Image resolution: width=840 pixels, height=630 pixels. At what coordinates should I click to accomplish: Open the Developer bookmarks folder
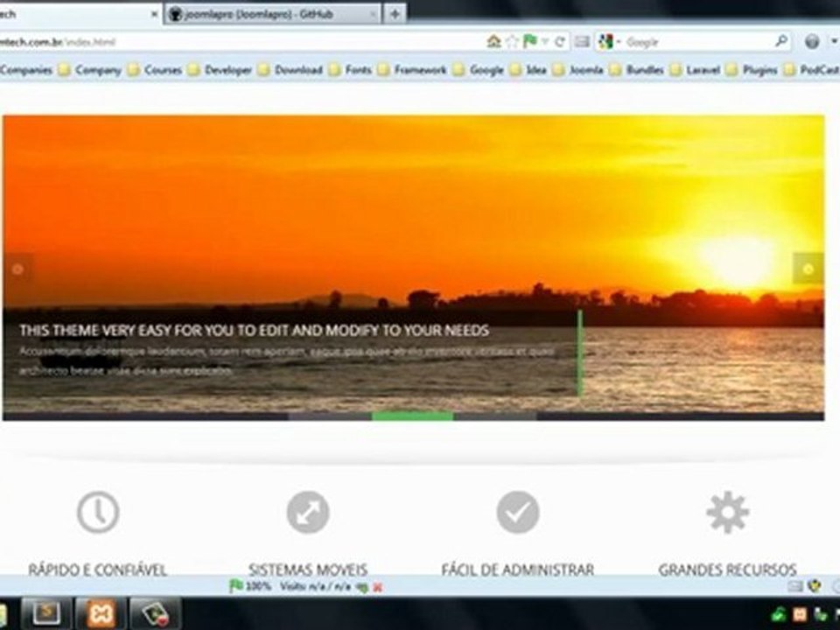pos(220,70)
